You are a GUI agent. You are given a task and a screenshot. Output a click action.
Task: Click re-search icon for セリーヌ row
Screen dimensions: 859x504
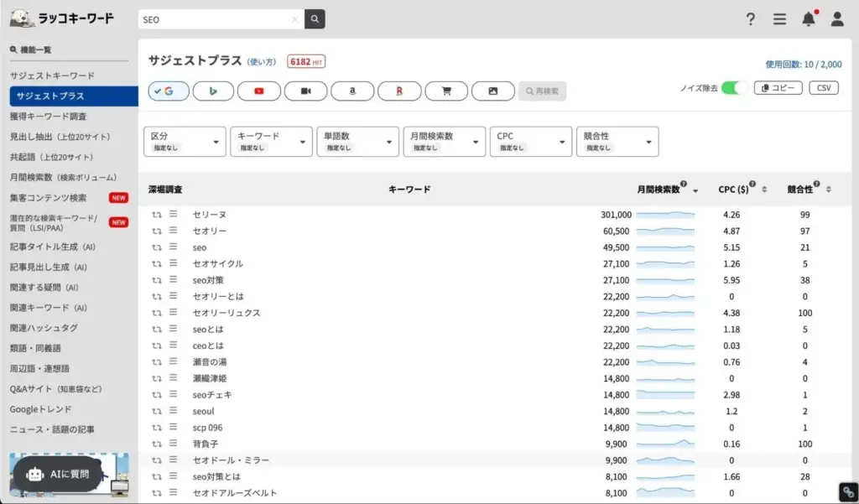click(157, 215)
